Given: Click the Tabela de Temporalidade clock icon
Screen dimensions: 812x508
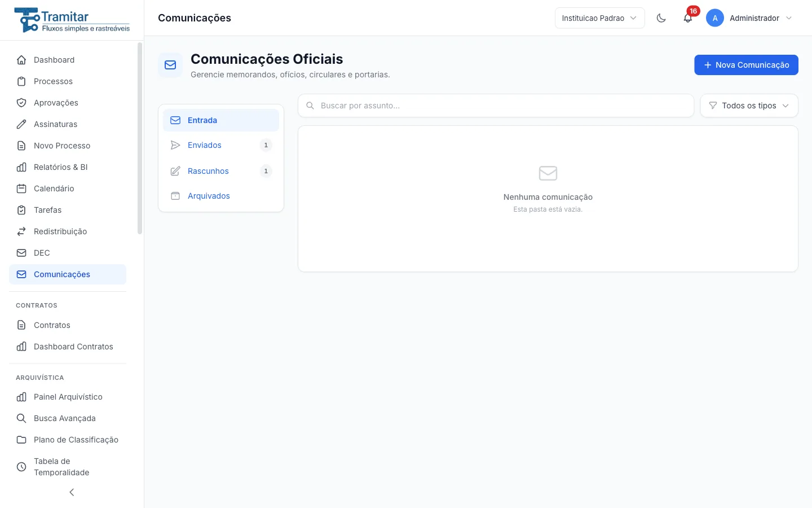Looking at the screenshot, I should 21,467.
